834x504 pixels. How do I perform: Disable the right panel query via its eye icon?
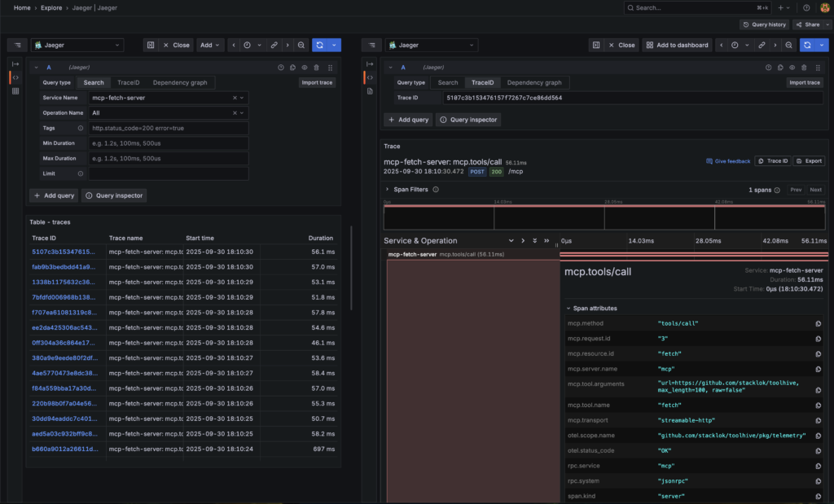[792, 67]
